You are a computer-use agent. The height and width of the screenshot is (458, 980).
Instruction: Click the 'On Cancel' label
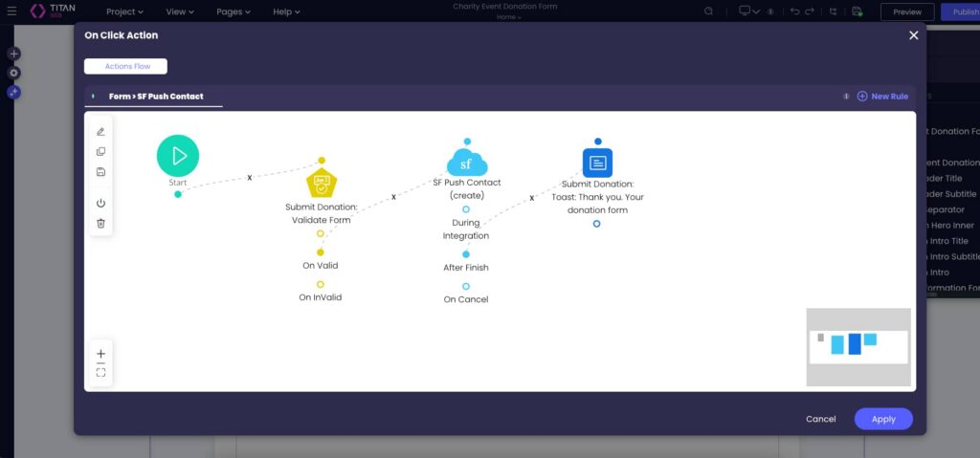[x=466, y=299]
